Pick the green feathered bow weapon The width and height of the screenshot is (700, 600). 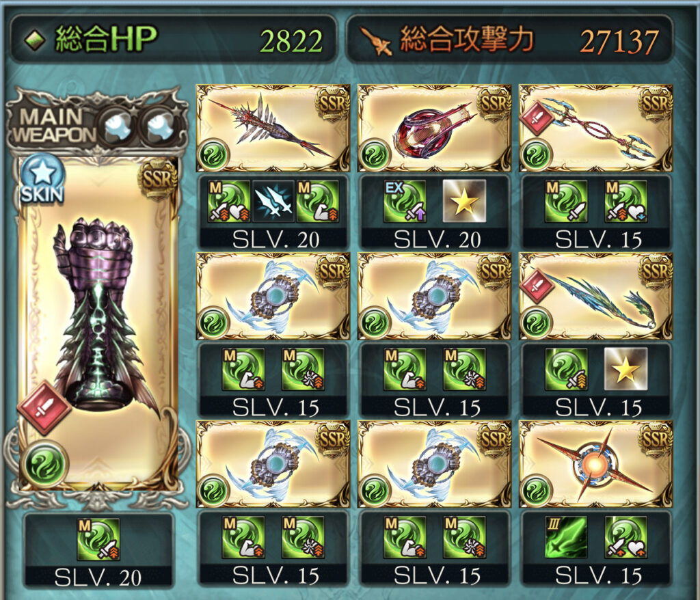(x=595, y=295)
